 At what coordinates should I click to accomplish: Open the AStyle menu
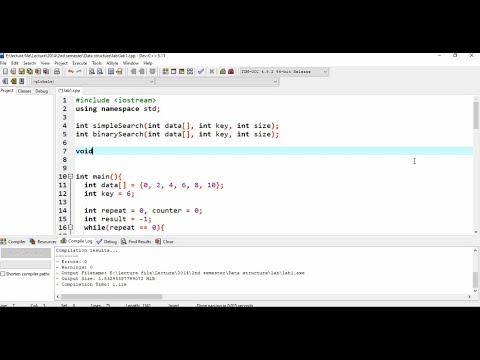point(112,63)
